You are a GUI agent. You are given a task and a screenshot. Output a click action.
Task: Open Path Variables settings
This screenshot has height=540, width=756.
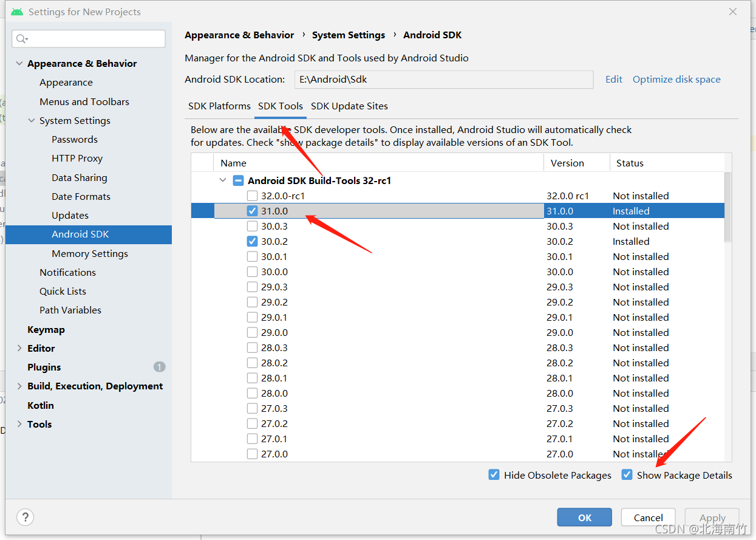70,310
